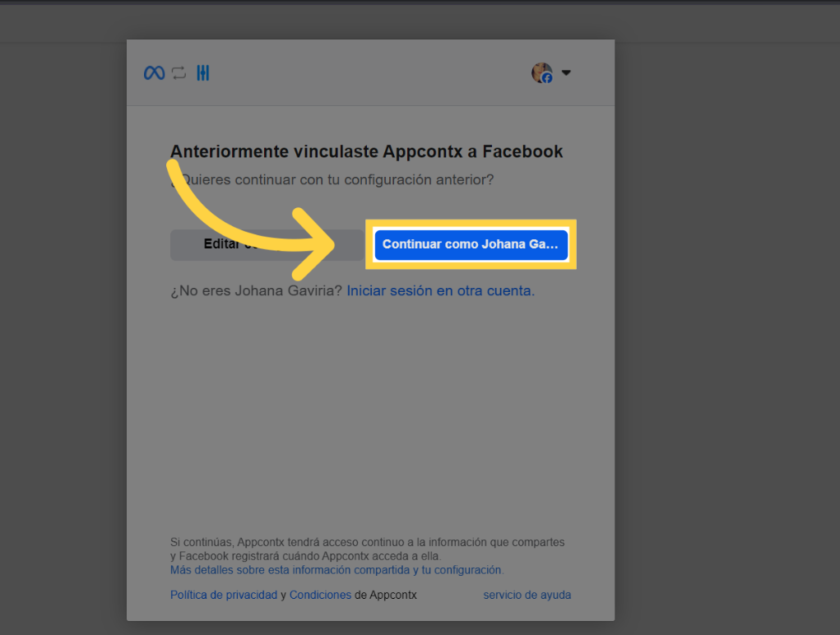840x635 pixels.
Task: Open Más detalles sobre esta información link
Action: tap(336, 569)
